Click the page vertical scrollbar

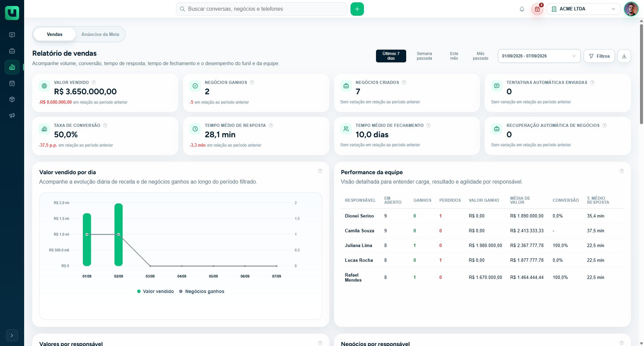pos(641,74)
